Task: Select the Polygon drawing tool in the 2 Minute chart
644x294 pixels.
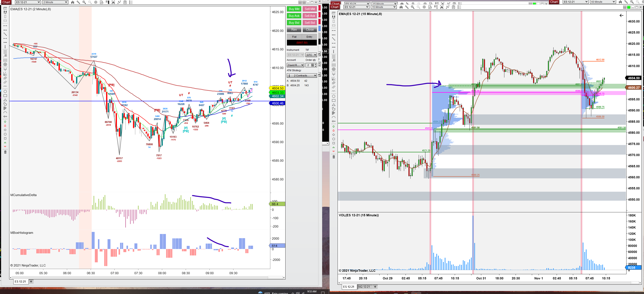Action: tap(5, 104)
